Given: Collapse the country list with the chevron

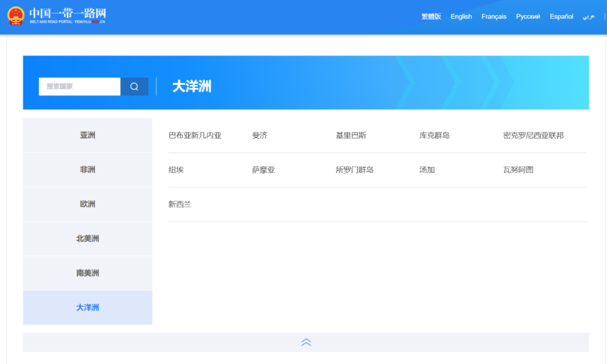Looking at the screenshot, I should [x=306, y=342].
